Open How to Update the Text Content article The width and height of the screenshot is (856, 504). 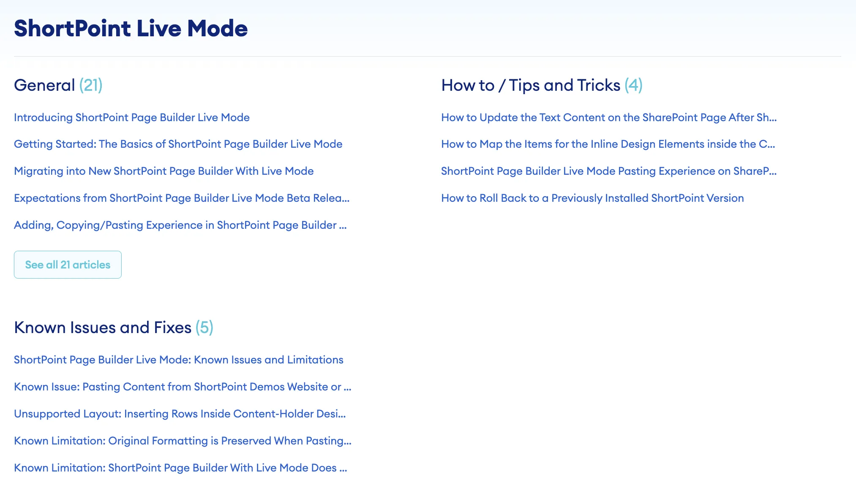tap(609, 117)
